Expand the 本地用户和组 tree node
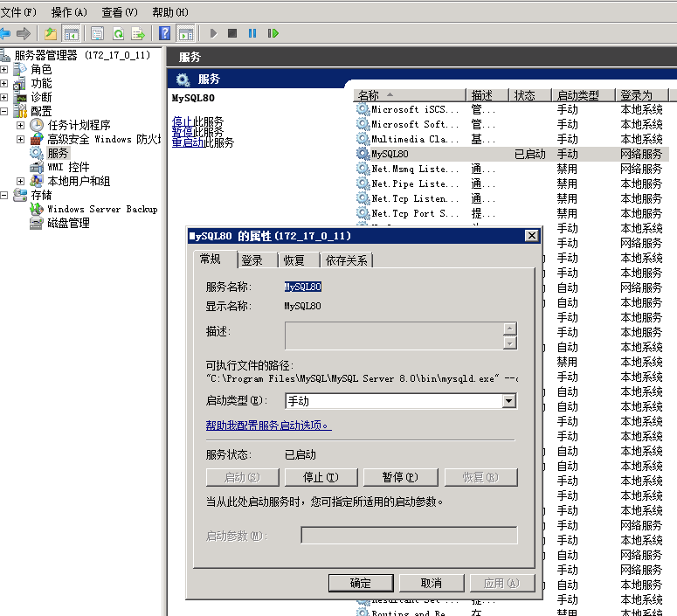 20,181
